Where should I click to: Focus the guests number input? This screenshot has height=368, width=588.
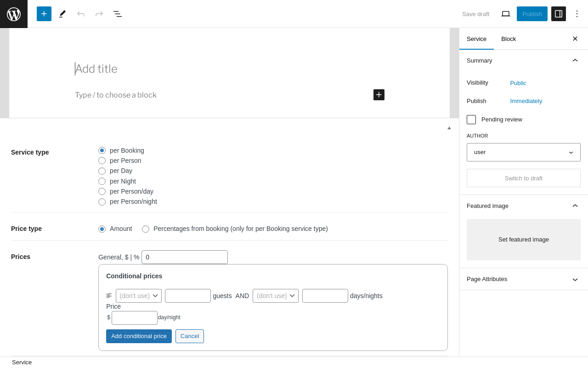pos(188,296)
